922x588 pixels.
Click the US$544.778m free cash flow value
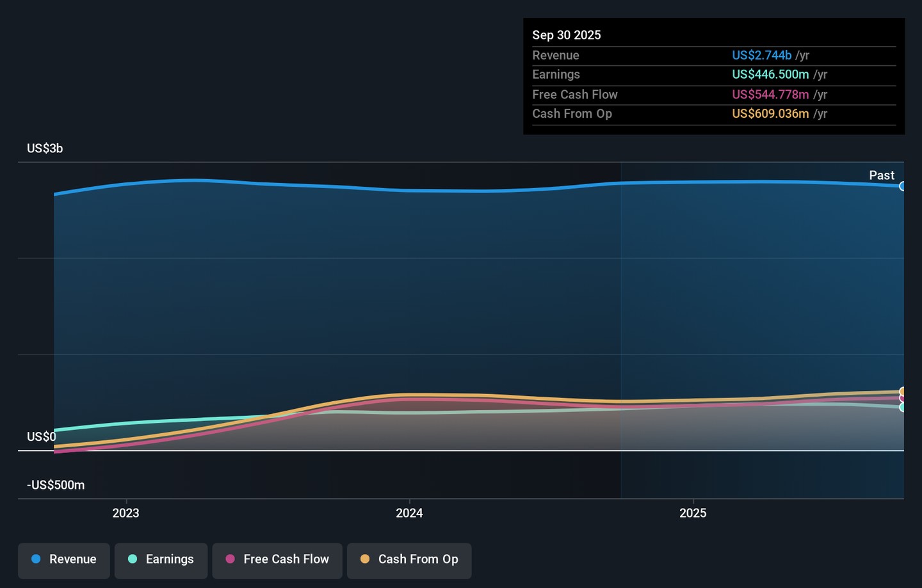770,95
